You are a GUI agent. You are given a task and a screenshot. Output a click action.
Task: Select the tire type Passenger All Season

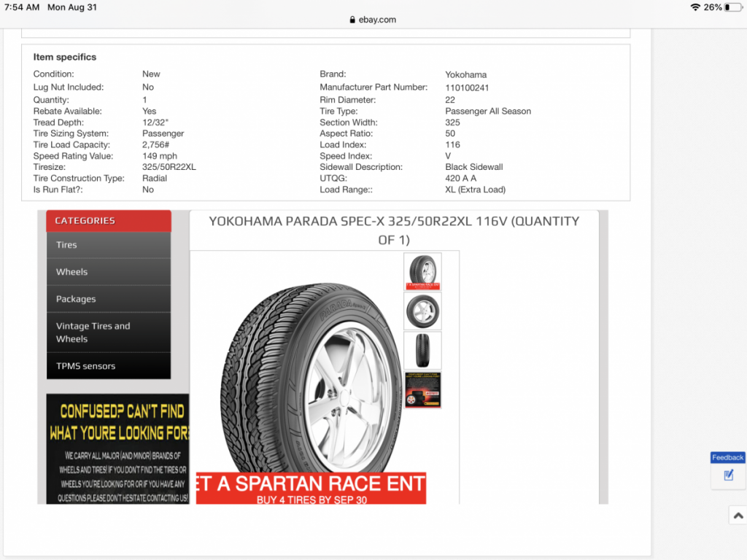[488, 112]
